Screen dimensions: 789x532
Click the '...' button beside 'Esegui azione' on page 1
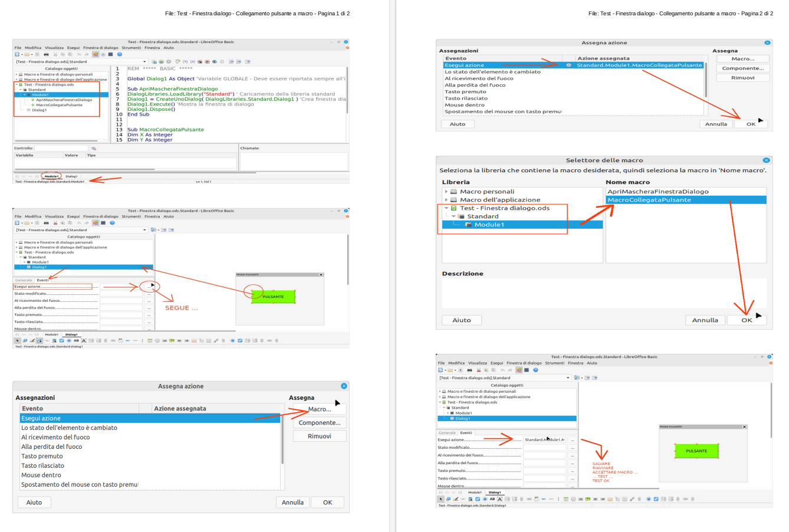pos(149,287)
